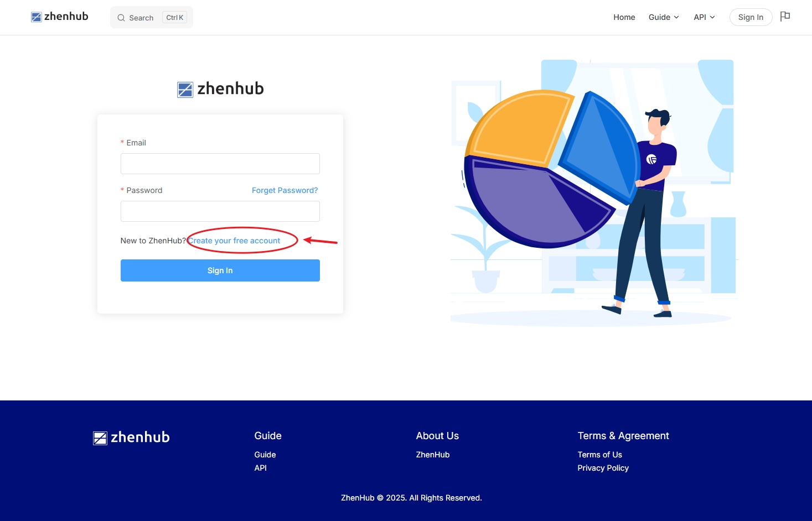
Task: Open the Terms of Us page
Action: pos(599,454)
